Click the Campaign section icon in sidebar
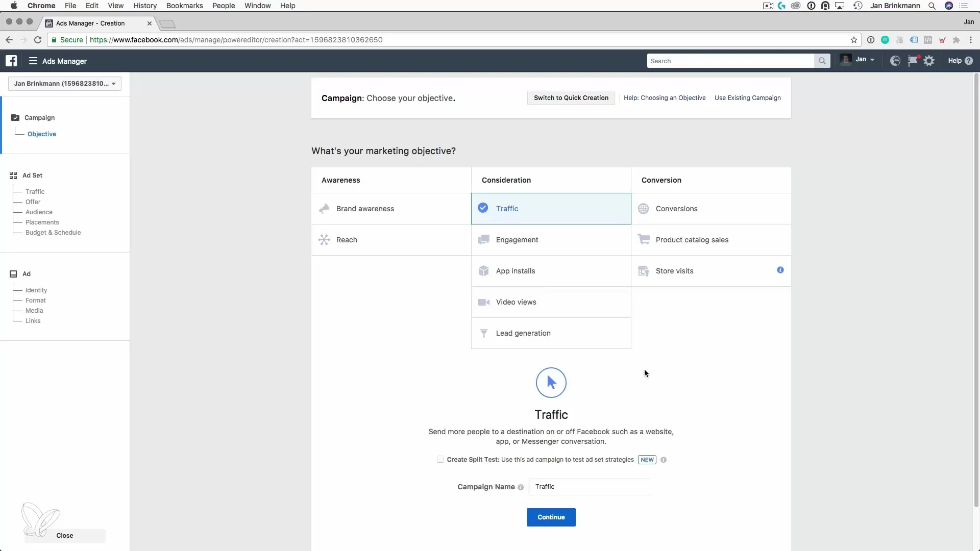 click(x=15, y=117)
